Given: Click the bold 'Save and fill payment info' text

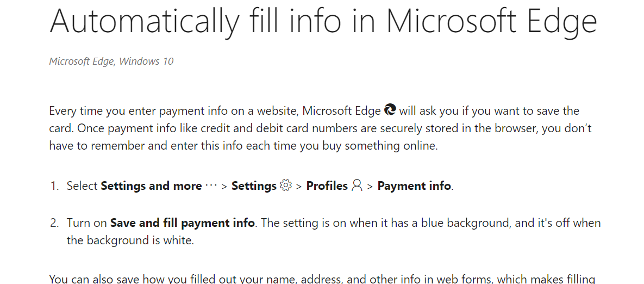Looking at the screenshot, I should point(183,223).
